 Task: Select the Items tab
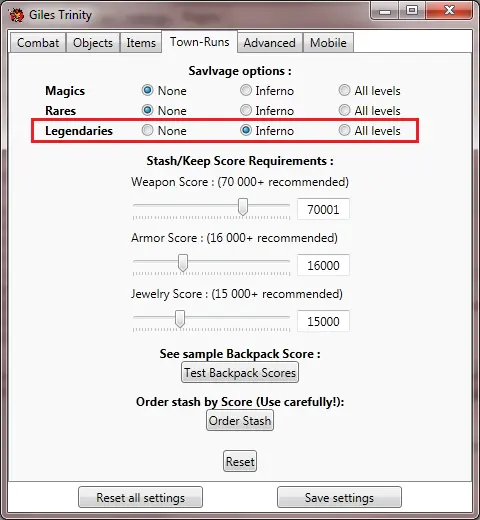141,43
